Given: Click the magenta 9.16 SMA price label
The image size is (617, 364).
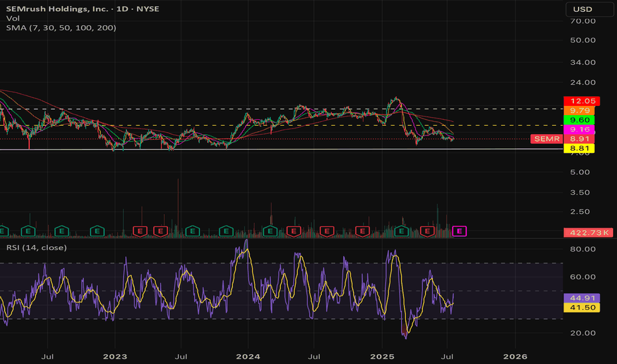Looking at the screenshot, I should coord(579,130).
